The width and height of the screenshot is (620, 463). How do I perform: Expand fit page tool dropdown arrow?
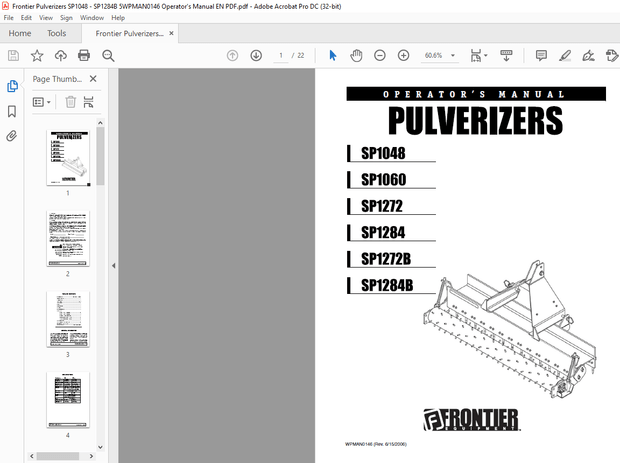[486, 55]
